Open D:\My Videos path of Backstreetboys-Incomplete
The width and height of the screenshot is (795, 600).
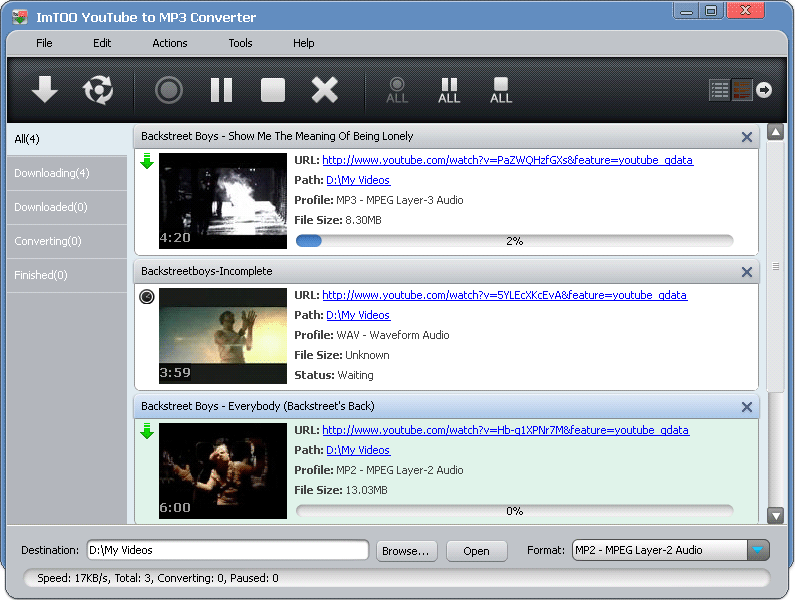point(358,315)
